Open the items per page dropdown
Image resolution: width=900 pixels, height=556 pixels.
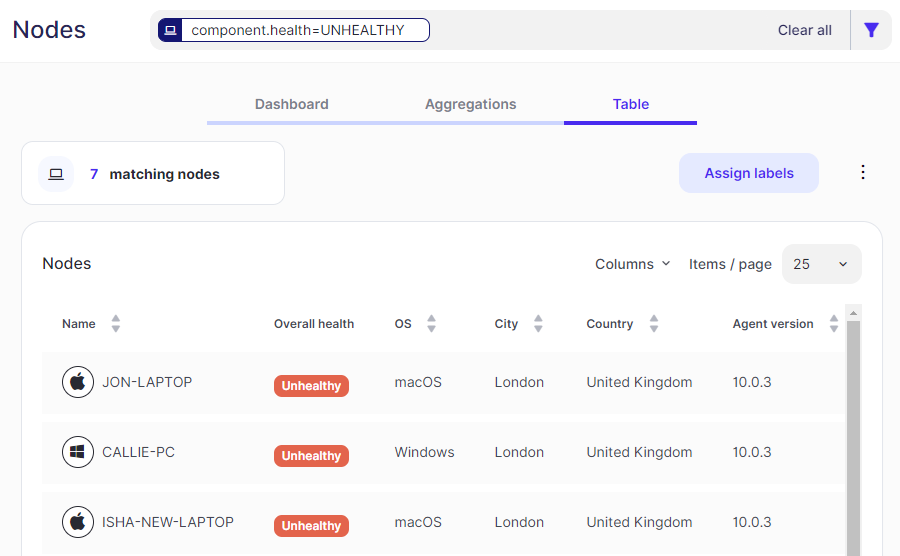(x=821, y=264)
